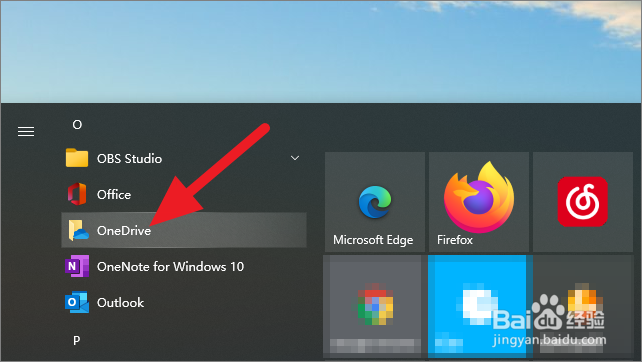642x362 pixels.
Task: Open the Outlook envelope icon
Action: point(77,302)
